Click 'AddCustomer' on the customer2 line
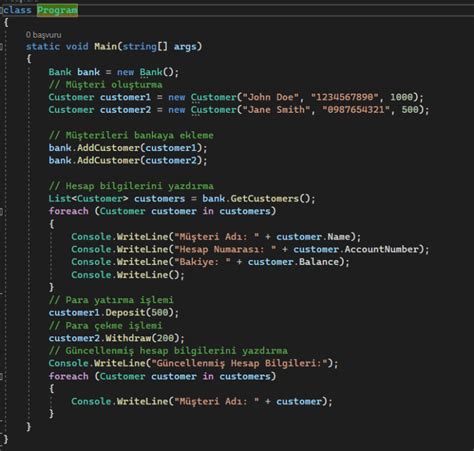474x451 pixels. coord(108,161)
